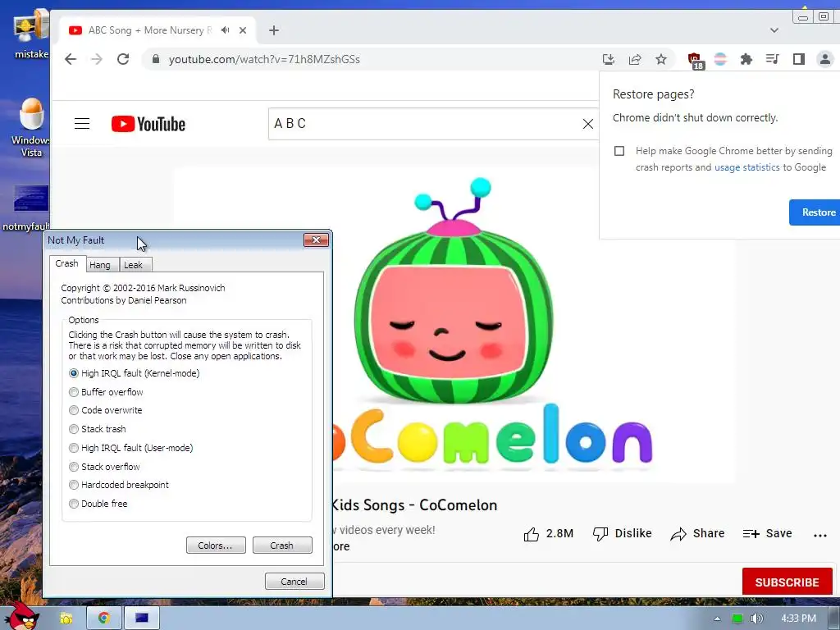
Task: Check the send crash reports checkbox
Action: tap(619, 151)
